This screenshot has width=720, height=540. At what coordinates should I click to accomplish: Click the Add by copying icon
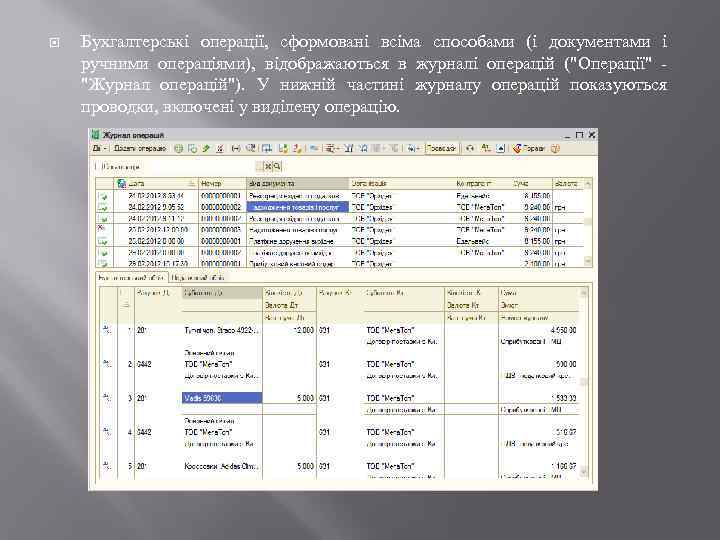coord(192,149)
